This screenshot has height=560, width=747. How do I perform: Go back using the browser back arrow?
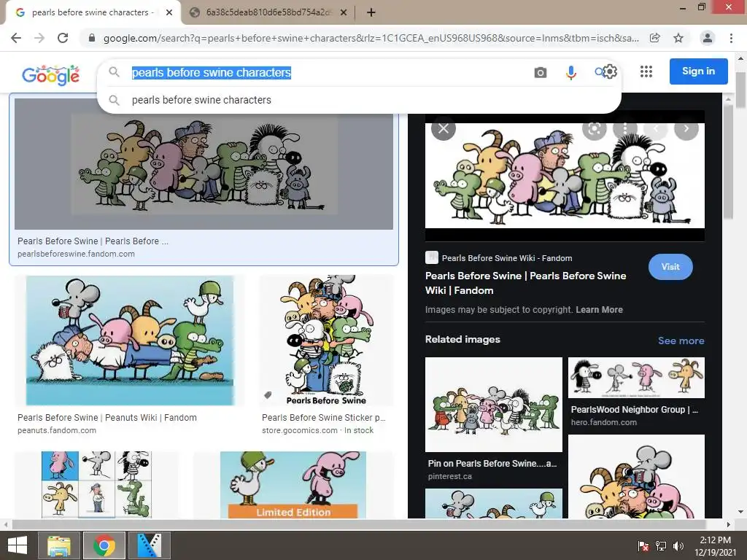[16, 38]
